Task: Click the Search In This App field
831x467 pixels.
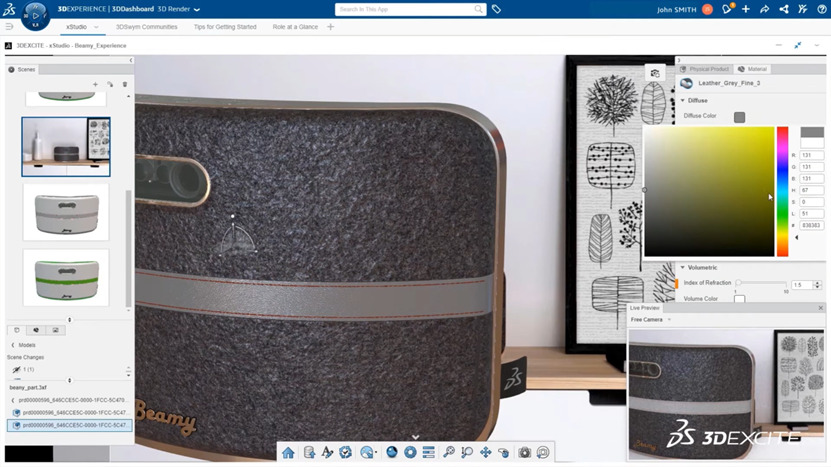Action: pyautogui.click(x=411, y=9)
